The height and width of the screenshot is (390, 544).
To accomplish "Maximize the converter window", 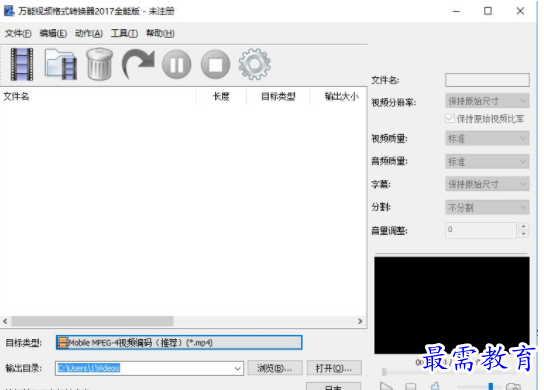I will tap(488, 11).
